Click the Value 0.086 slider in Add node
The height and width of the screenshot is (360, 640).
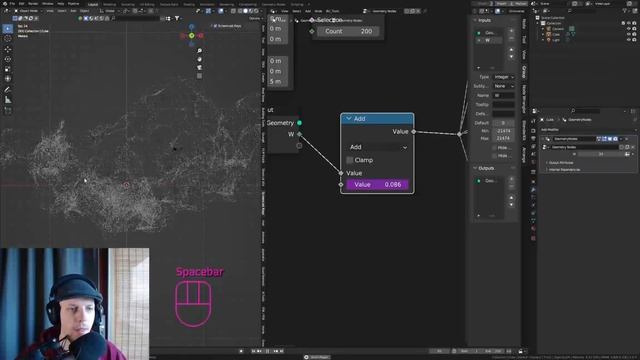378,184
